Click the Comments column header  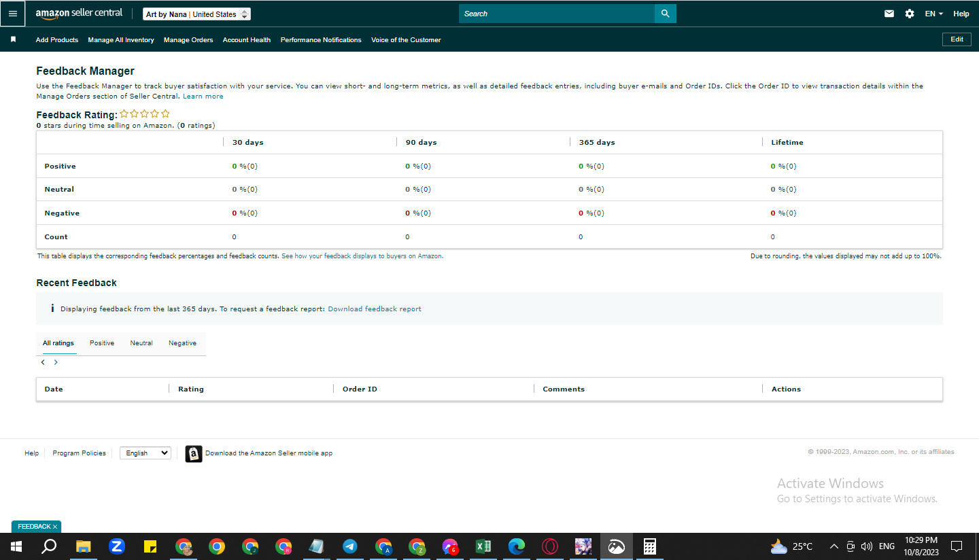564,389
